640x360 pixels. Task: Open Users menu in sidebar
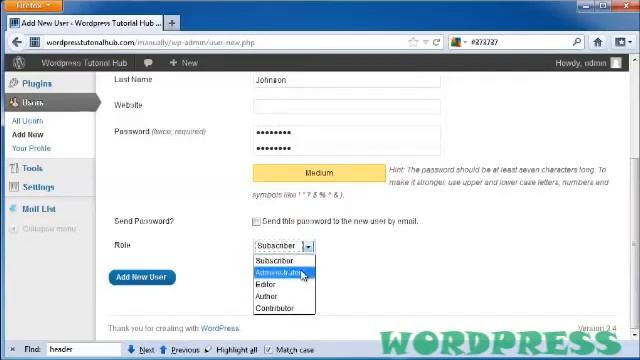click(51, 102)
